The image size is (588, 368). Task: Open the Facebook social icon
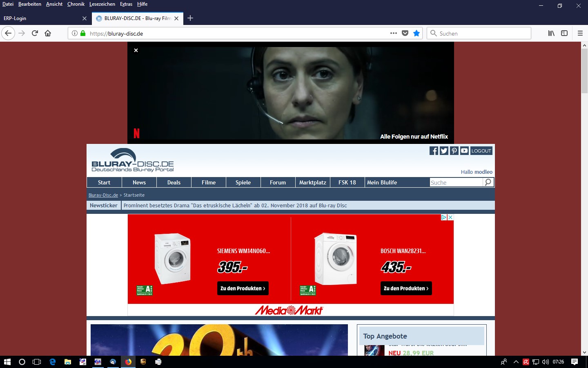434,151
